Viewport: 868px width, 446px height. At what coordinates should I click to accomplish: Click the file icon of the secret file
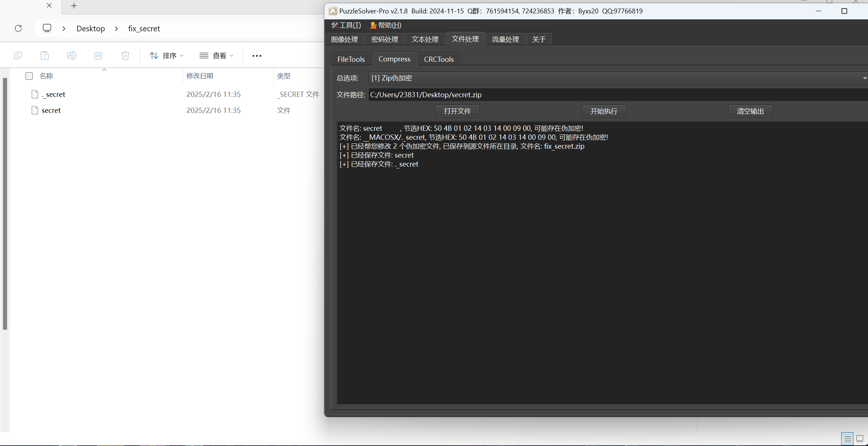click(x=35, y=110)
